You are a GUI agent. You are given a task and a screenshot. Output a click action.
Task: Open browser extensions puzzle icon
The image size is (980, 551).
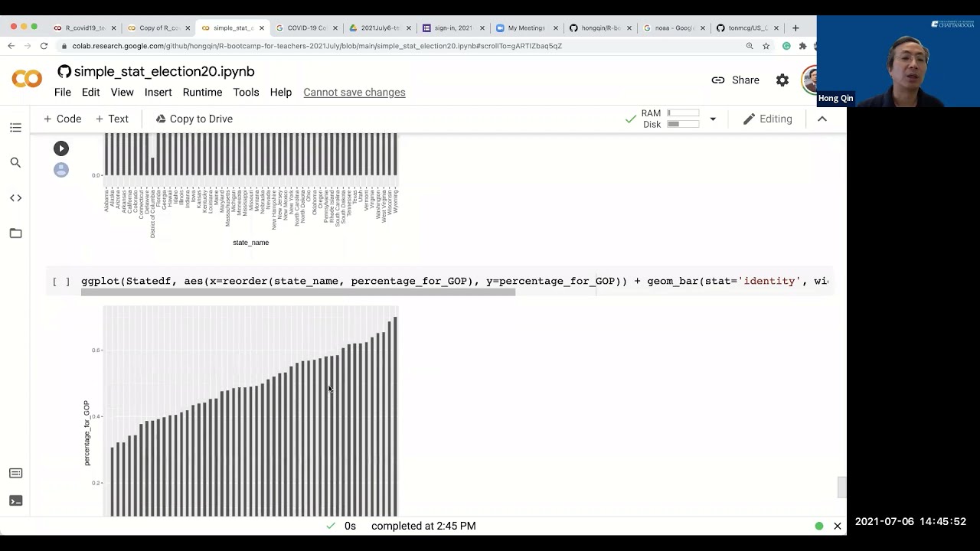[802, 46]
